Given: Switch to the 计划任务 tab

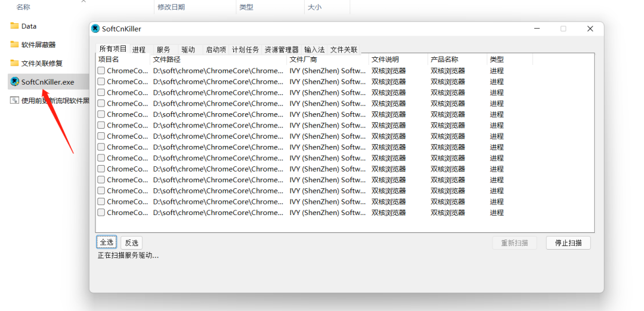Looking at the screenshot, I should coord(246,49).
